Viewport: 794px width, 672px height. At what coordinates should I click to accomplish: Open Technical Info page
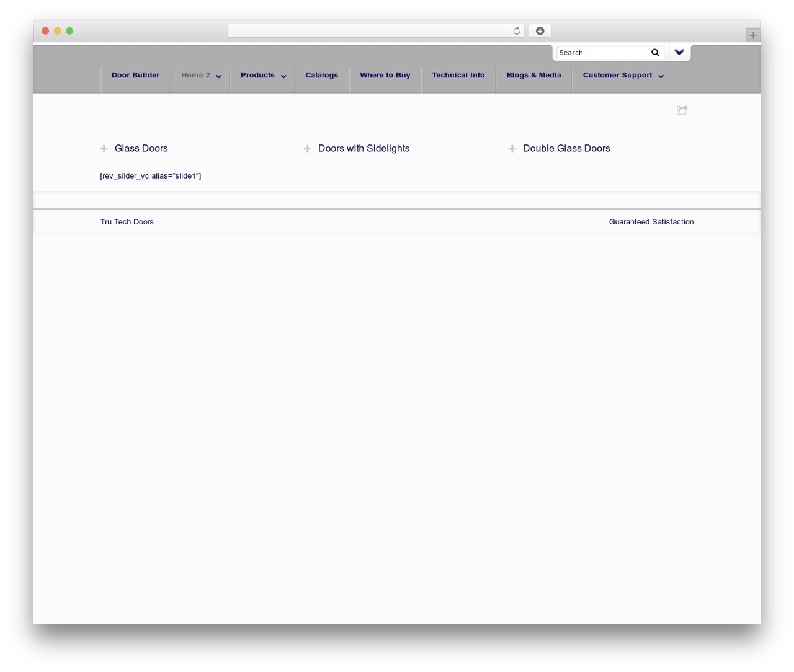click(458, 75)
